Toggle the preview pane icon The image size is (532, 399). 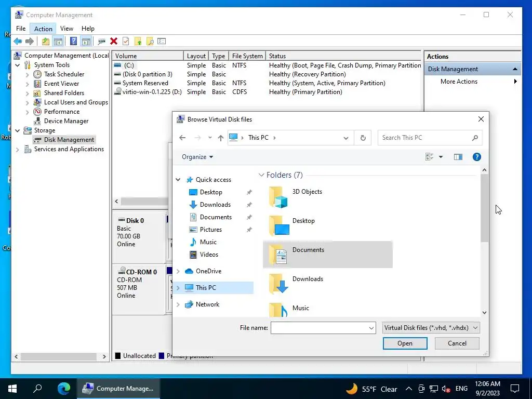point(458,157)
